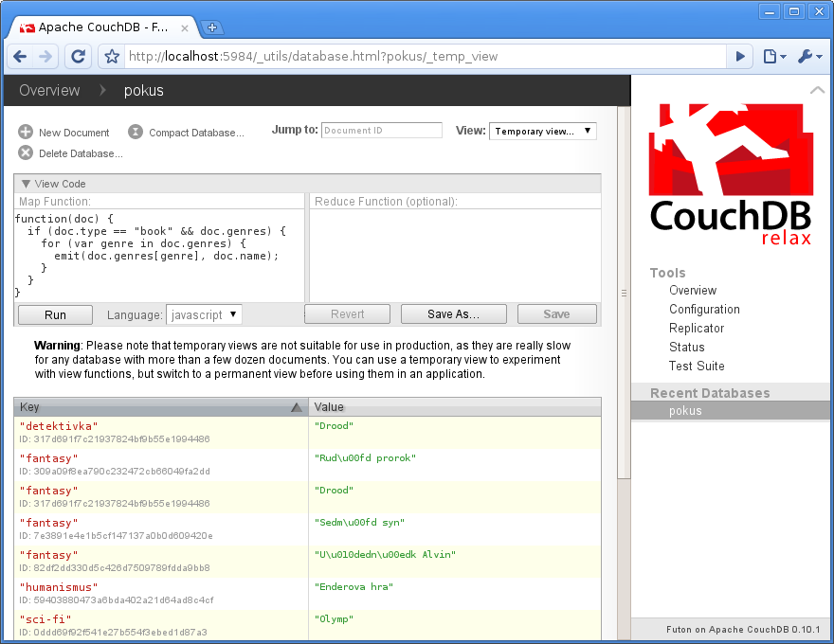Open Test Suite under Tools
Screen dimensions: 834x644
click(697, 367)
